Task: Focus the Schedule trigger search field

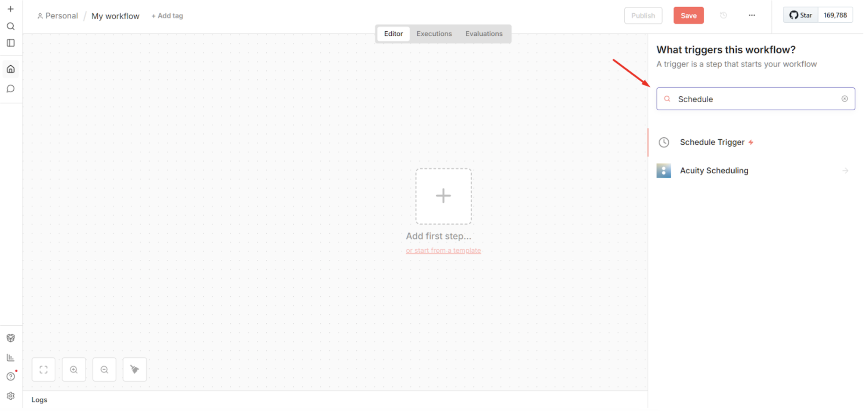Action: pos(755,99)
